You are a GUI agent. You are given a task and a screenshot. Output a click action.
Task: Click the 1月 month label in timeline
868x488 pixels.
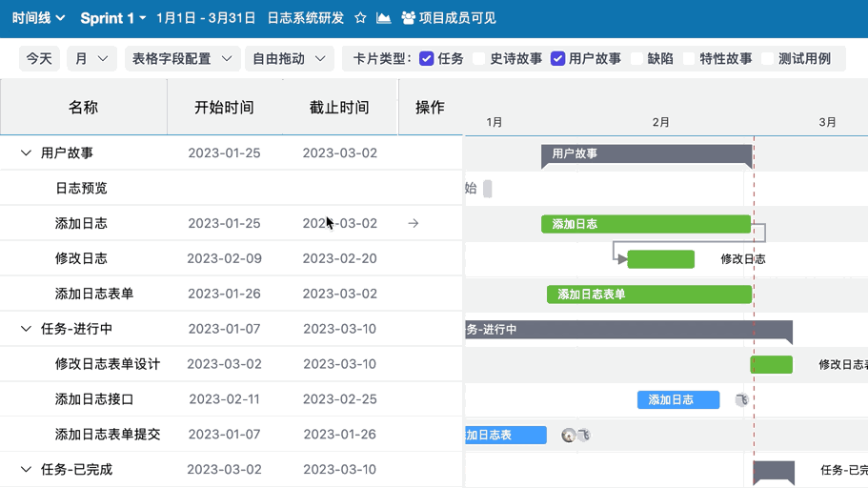(x=495, y=122)
